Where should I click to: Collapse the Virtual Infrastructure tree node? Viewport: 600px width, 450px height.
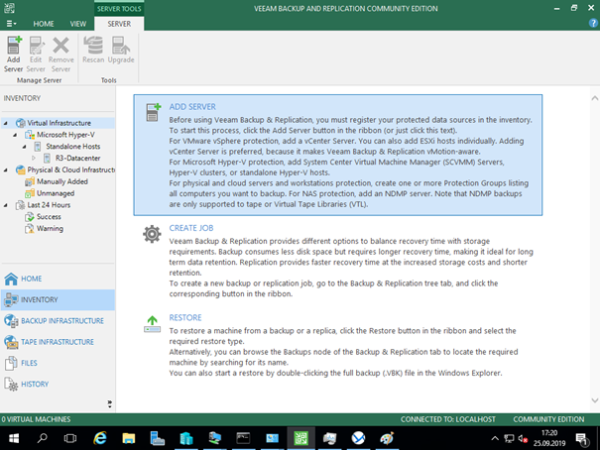7,123
